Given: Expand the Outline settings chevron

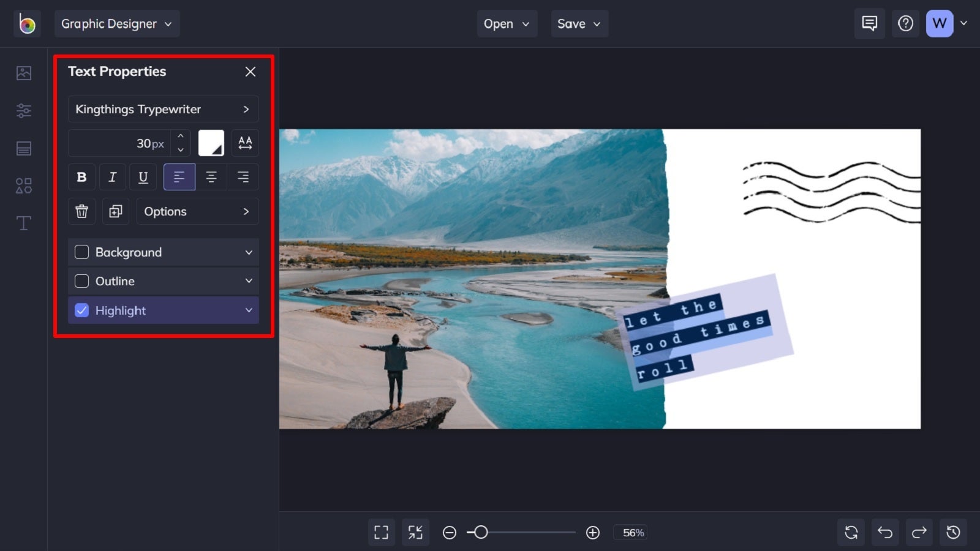Looking at the screenshot, I should [x=249, y=281].
